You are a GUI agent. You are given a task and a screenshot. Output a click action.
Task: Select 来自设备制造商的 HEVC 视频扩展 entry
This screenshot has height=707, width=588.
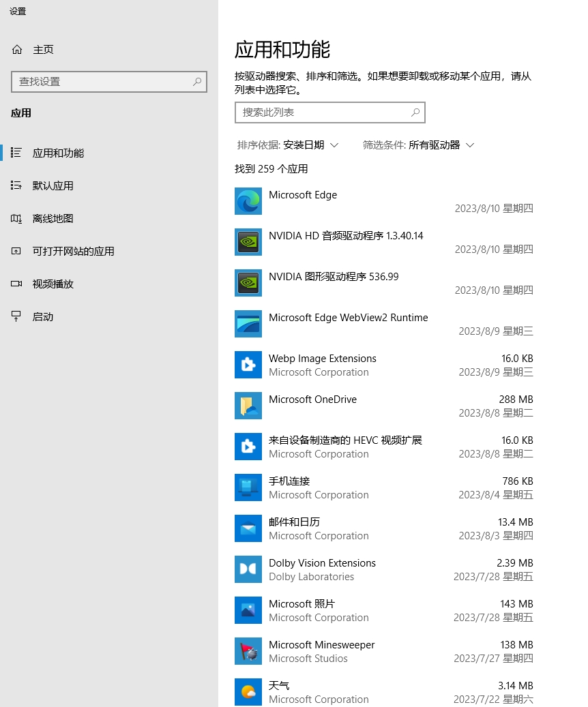tap(346, 440)
